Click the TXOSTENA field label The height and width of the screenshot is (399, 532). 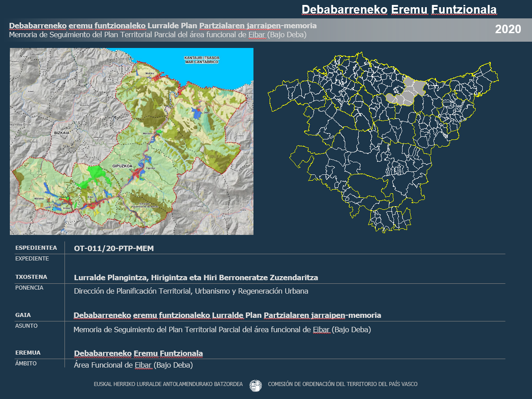[31, 277]
